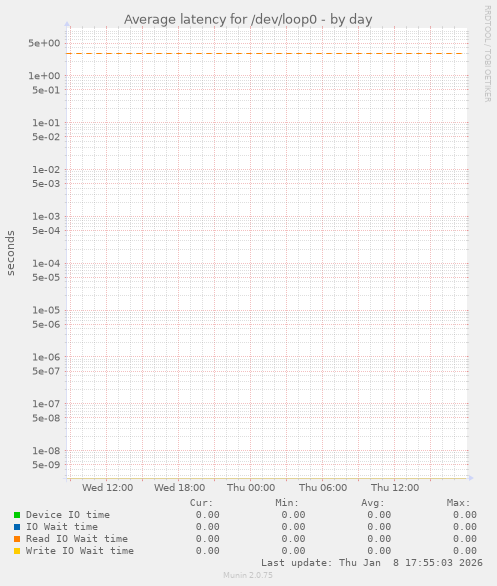Click the 'Wed 12:00' x-axis label
This screenshot has height=586, width=497.
(108, 488)
